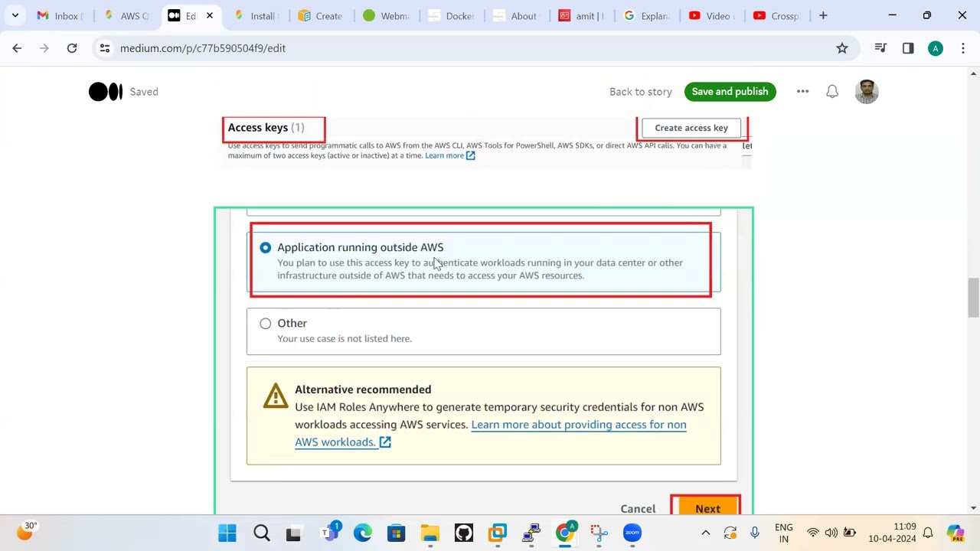The image size is (980, 551).
Task: View site information next to the URL
Action: tap(104, 48)
